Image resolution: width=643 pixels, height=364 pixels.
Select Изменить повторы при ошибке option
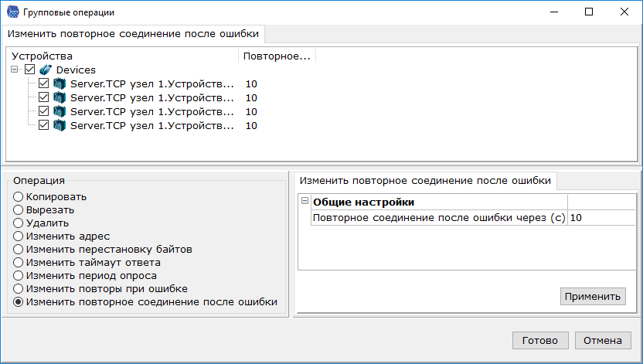[18, 288]
